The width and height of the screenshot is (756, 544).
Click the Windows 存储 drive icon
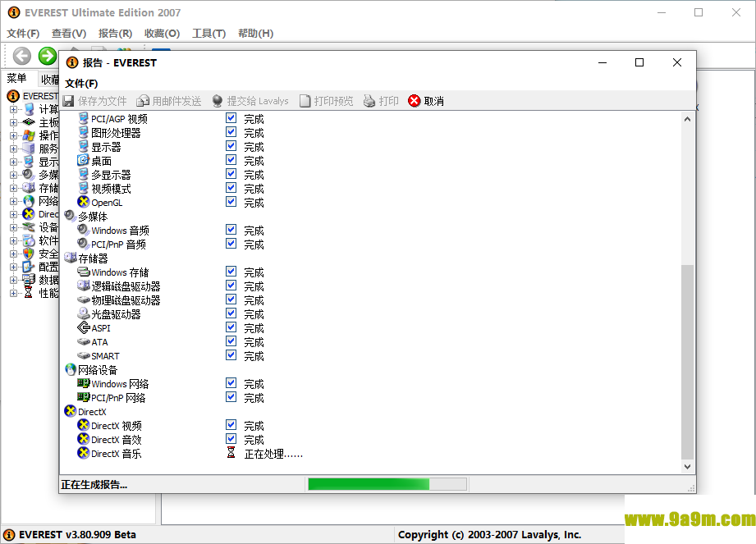[84, 272]
